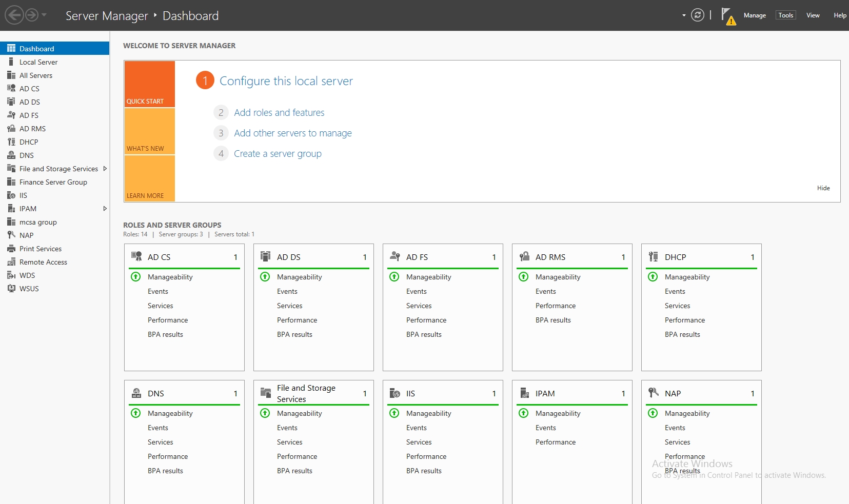Viewport: 849px width, 504px height.
Task: Click the AD RMS tile icon
Action: (x=524, y=256)
